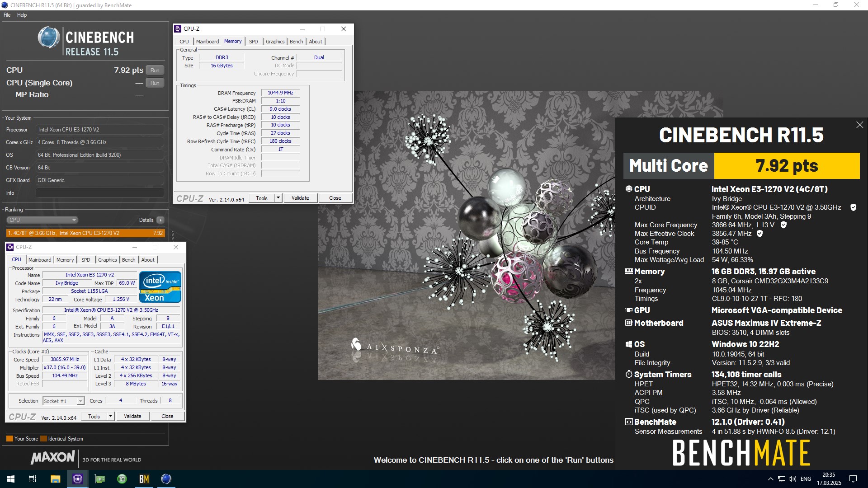Screen dimensions: 868x488
Task: Open Graphics tab in memory CPU-Z window
Action: 275,42
